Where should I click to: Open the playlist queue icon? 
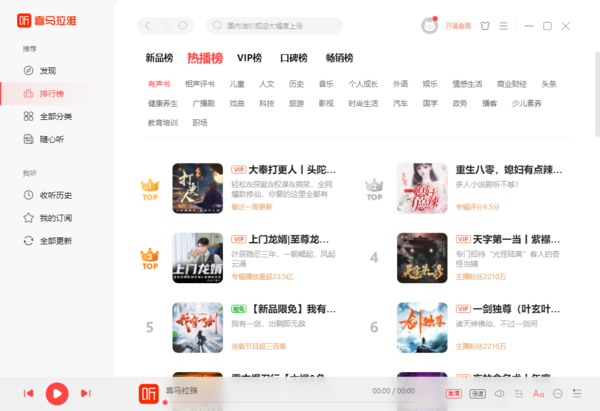[577, 393]
